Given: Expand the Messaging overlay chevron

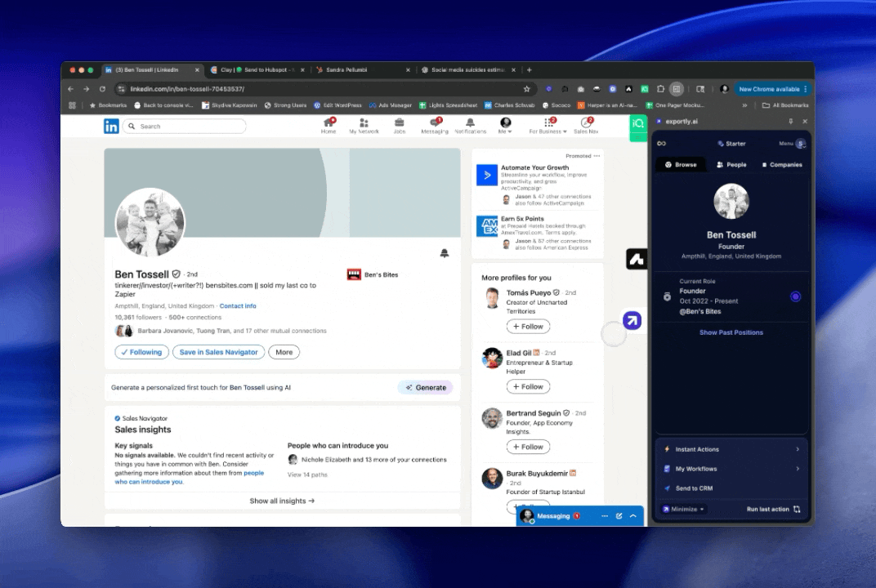Looking at the screenshot, I should coord(633,516).
